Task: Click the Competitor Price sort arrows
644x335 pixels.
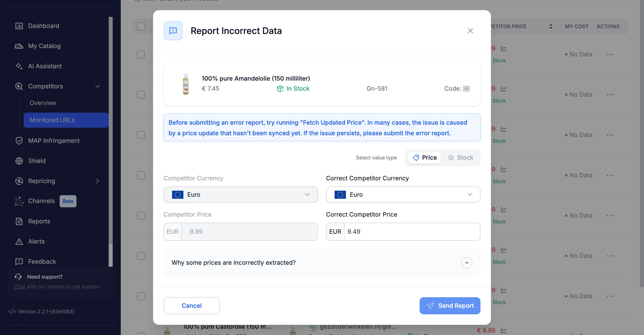Action: 551,26
